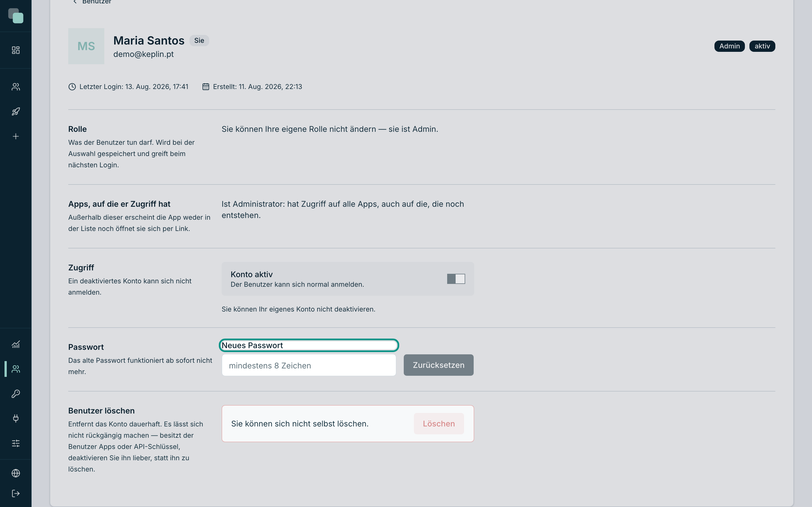Open the sliders settings icon
This screenshot has height=507, width=812.
[16, 443]
